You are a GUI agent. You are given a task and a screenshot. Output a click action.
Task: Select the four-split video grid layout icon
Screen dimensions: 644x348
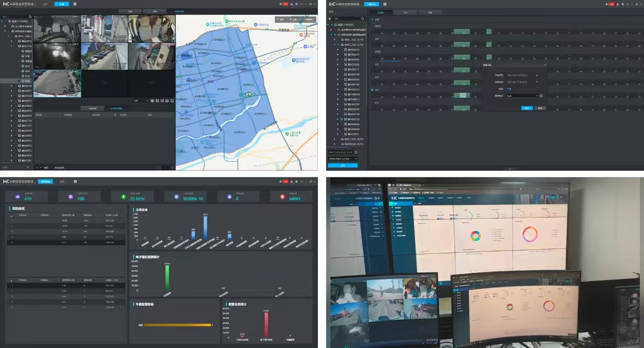coord(157,101)
